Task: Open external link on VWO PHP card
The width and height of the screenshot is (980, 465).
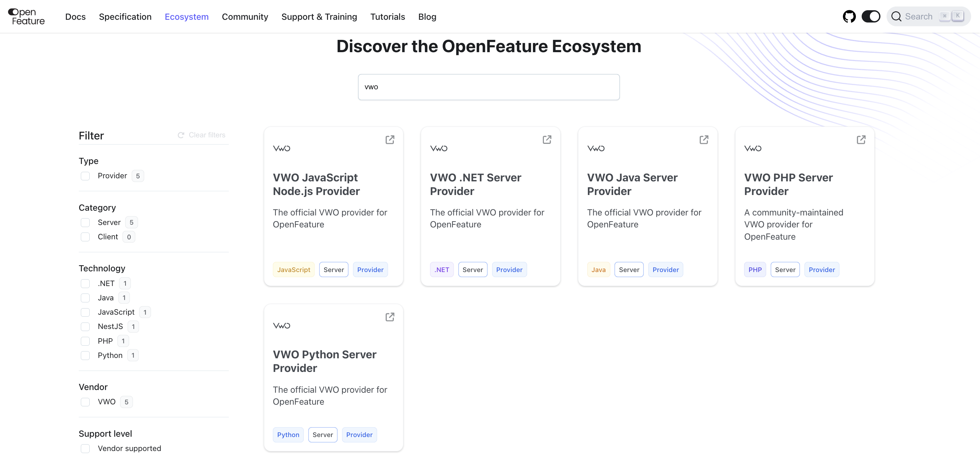Action: [861, 139]
